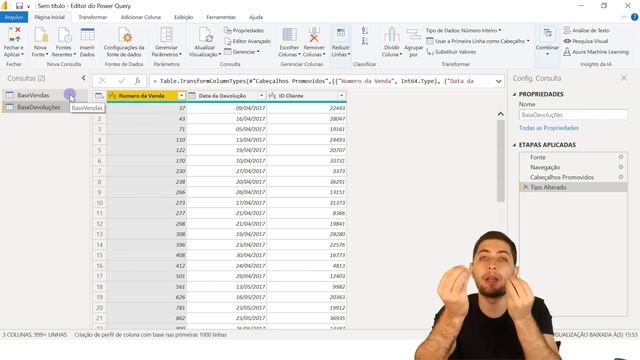
Task: Open Data da Devolução column filter dropdown
Action: (x=261, y=96)
